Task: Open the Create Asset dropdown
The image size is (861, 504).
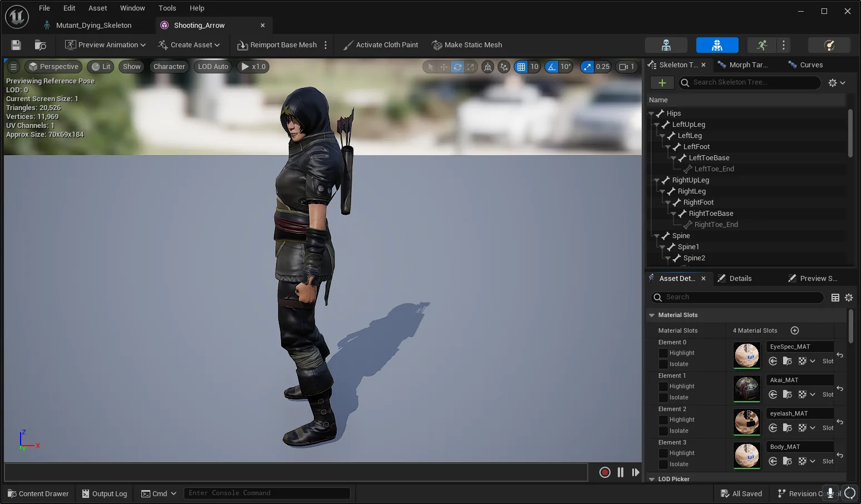Action: (x=189, y=45)
